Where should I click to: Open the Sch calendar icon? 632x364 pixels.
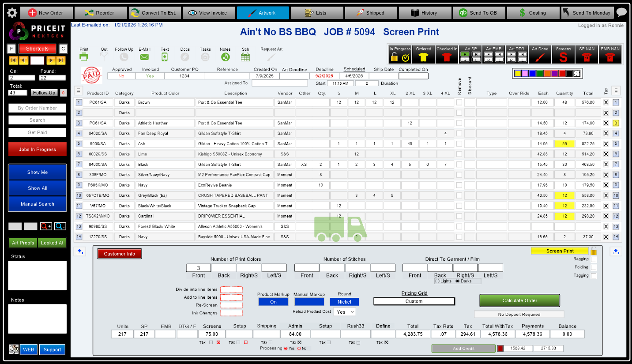245,56
